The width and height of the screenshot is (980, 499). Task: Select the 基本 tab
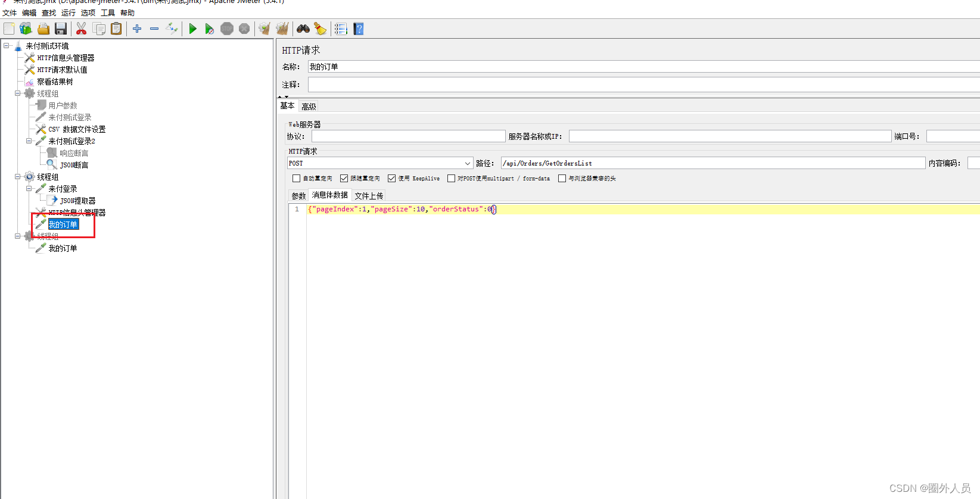(x=288, y=105)
